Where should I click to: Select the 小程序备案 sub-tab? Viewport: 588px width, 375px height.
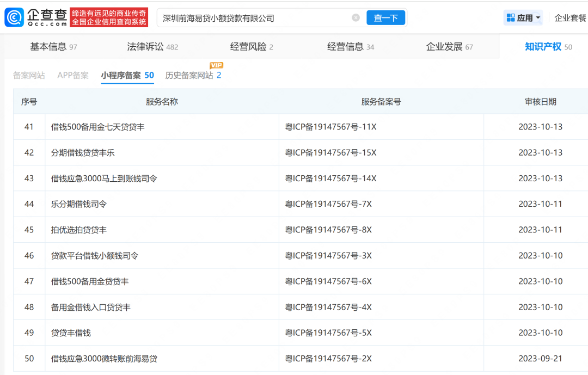(127, 75)
